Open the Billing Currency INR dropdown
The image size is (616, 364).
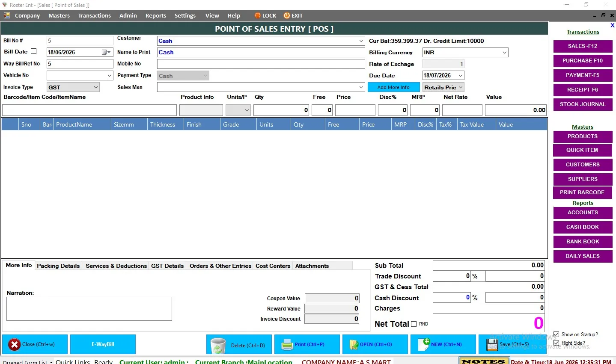[x=504, y=53]
